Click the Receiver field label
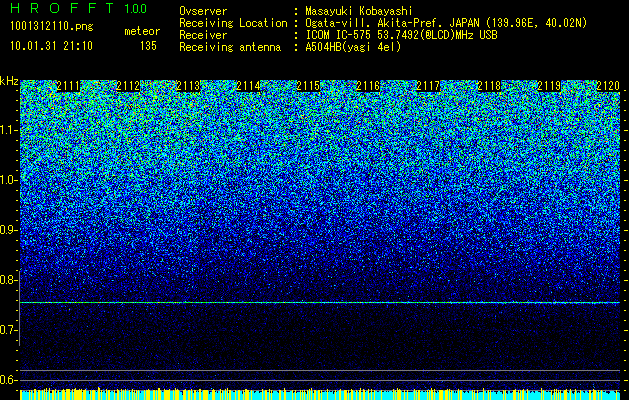The width and height of the screenshot is (629, 400). pos(203,35)
